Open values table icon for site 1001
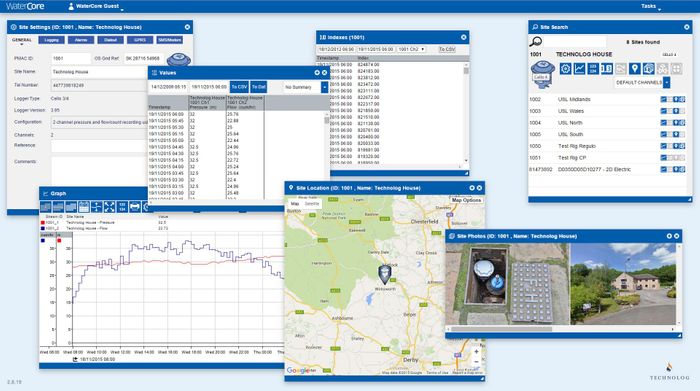This screenshot has width=700, height=391. pyautogui.click(x=593, y=69)
